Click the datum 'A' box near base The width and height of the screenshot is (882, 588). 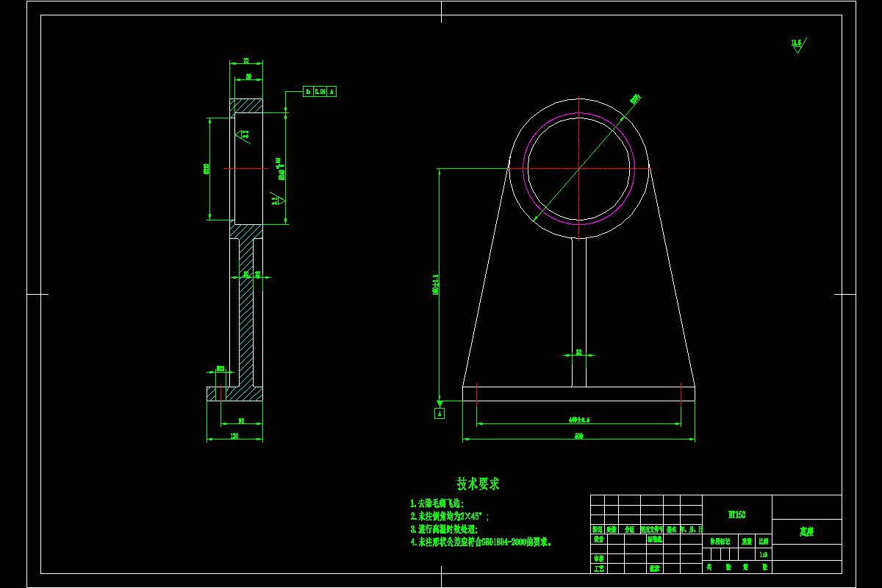pos(440,413)
